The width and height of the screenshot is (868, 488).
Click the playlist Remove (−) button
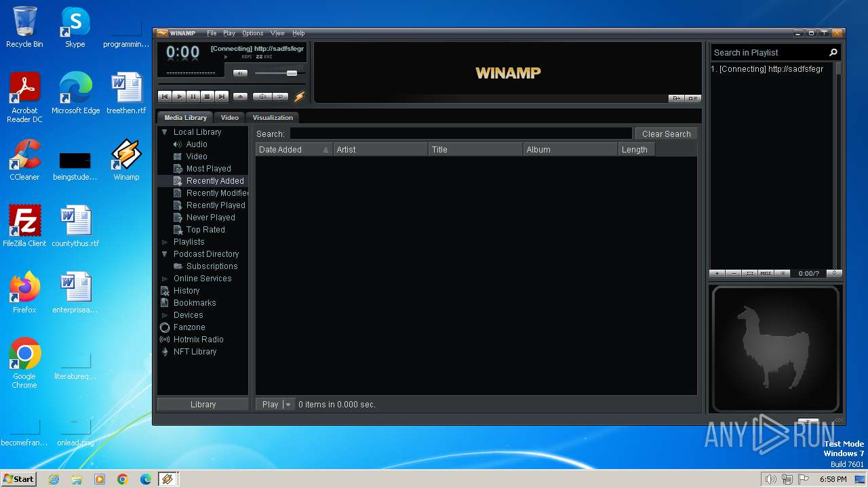click(x=734, y=274)
